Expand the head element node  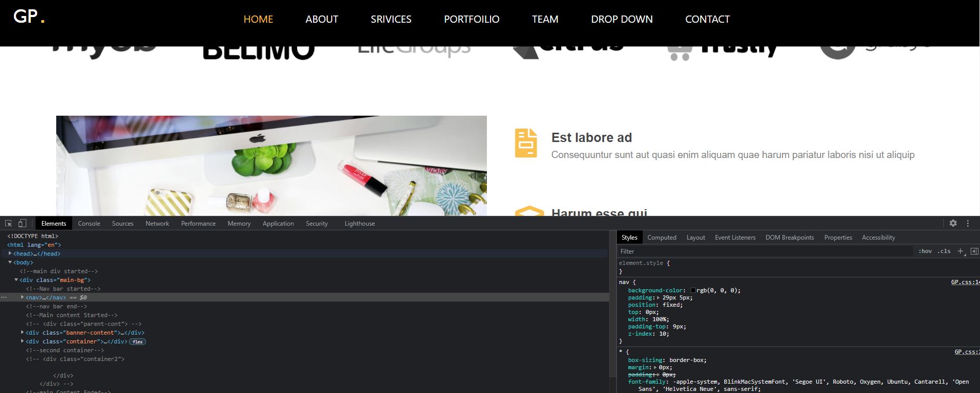(x=10, y=254)
